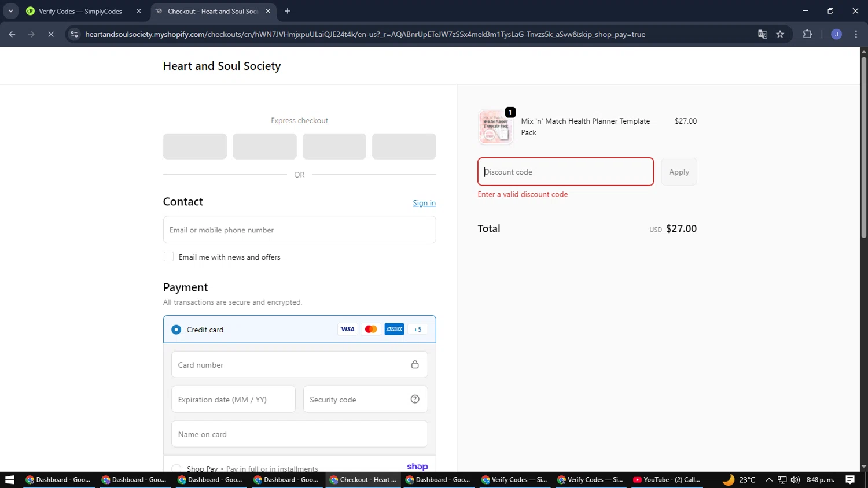
Task: Show the +5 more card brands
Action: point(418,329)
